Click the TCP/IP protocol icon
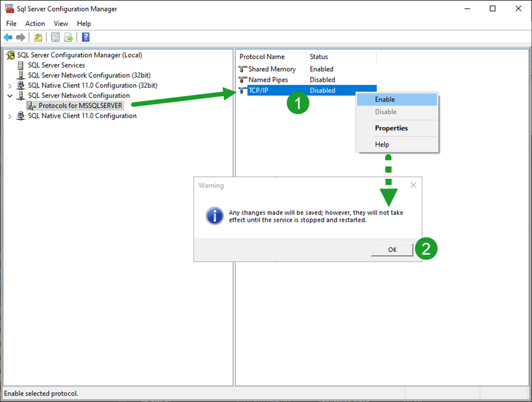The image size is (532, 402). tap(243, 91)
